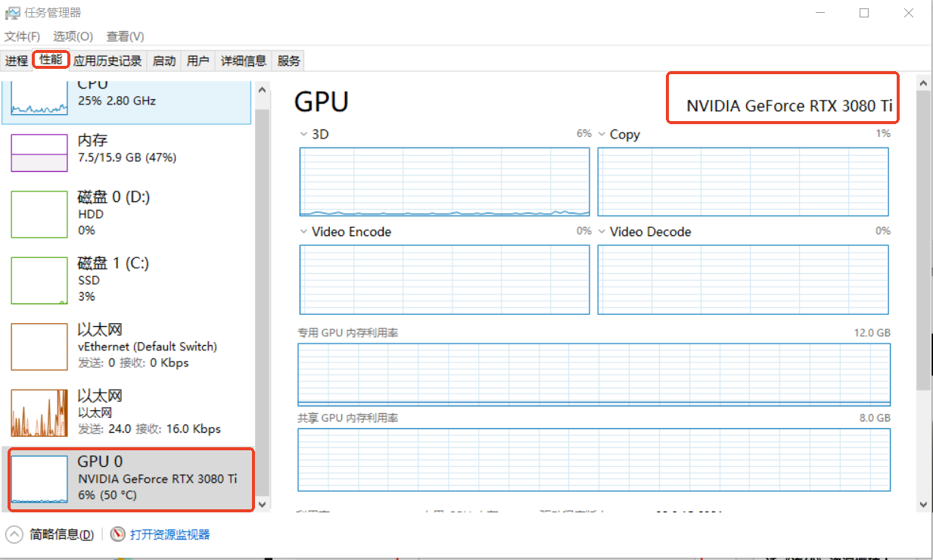Click the right panel scroll up arrow
This screenshot has height=560, width=933.
point(923,82)
